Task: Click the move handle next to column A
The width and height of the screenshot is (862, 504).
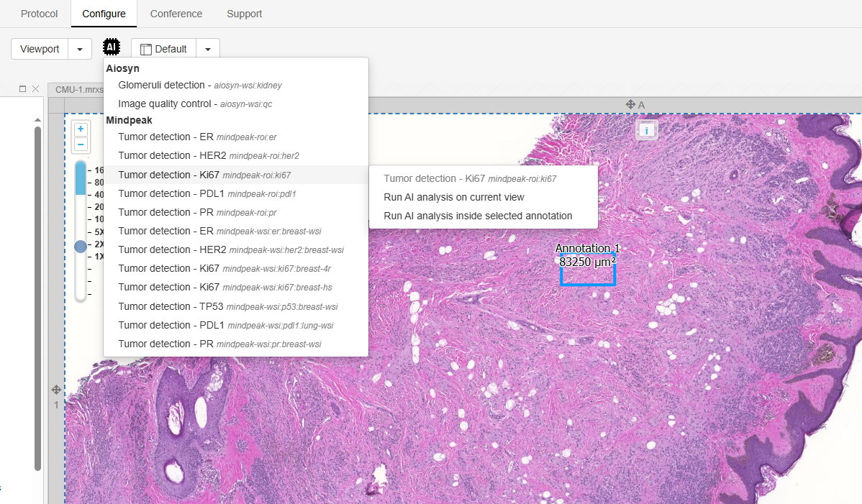Action: tap(630, 105)
